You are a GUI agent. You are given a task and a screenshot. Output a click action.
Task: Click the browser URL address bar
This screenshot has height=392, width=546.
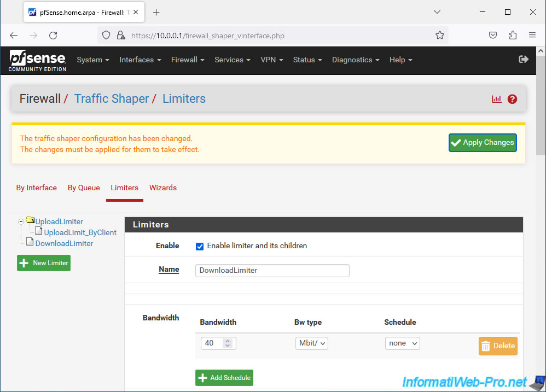(272, 36)
